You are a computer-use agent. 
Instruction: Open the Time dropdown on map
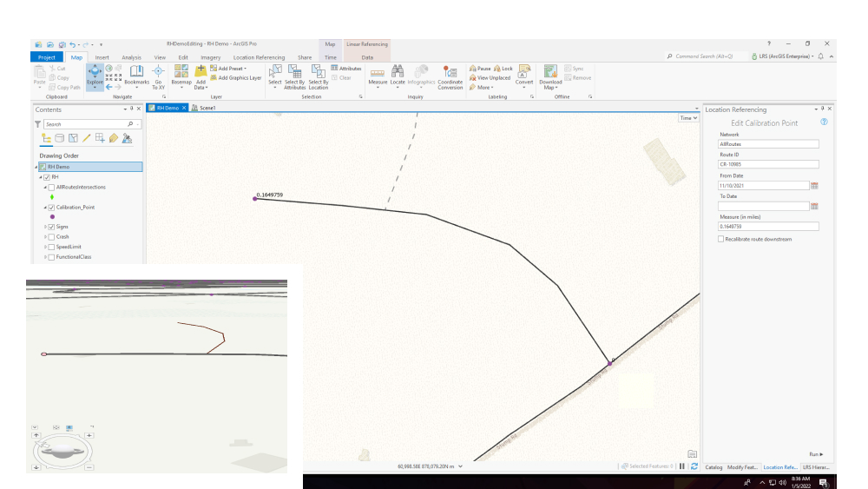pyautogui.click(x=688, y=118)
